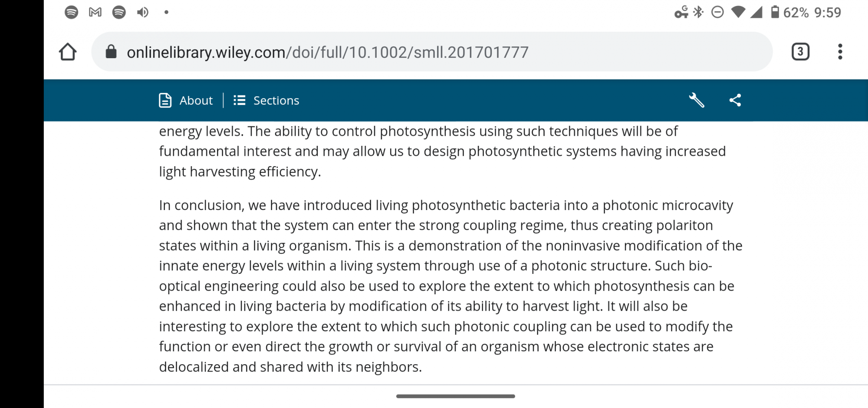Tap the share article icon
The height and width of the screenshot is (408, 868).
(735, 100)
